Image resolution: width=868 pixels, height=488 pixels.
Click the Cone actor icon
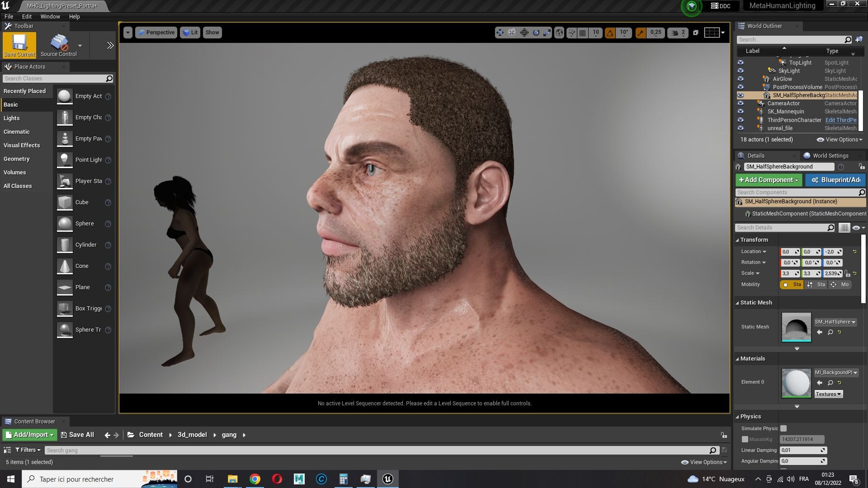(65, 266)
